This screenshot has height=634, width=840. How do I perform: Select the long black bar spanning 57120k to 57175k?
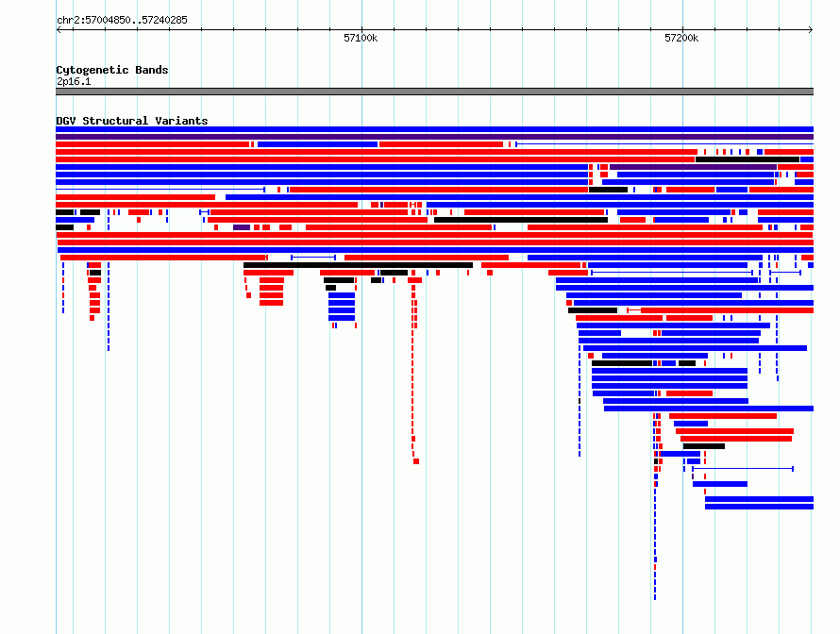(x=521, y=220)
